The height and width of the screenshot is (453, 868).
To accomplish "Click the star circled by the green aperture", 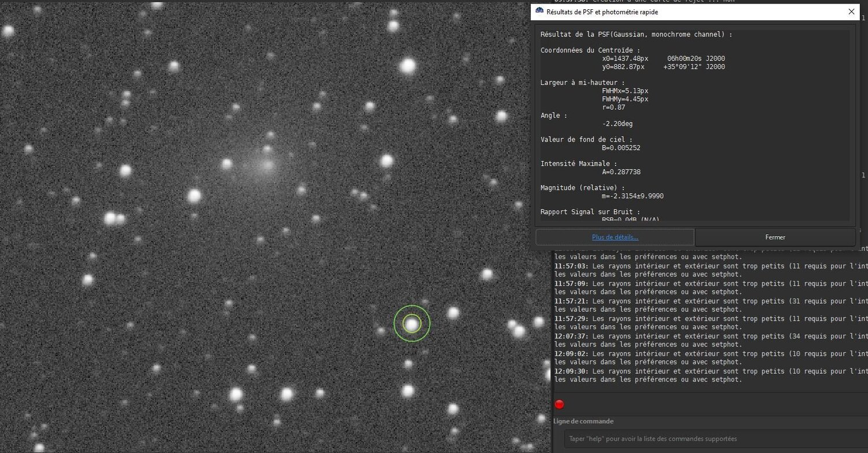I will point(411,324).
